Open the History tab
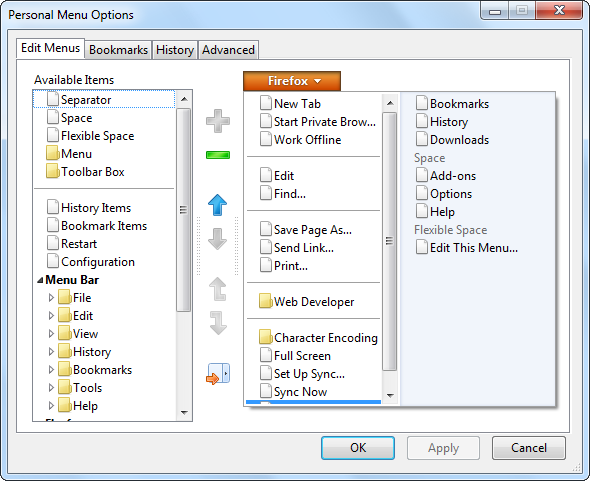 point(175,50)
